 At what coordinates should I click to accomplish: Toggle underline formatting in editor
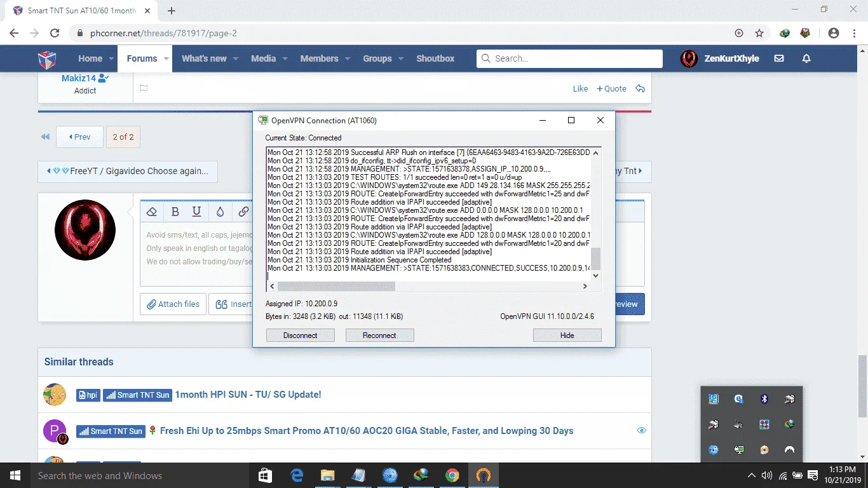click(x=197, y=212)
